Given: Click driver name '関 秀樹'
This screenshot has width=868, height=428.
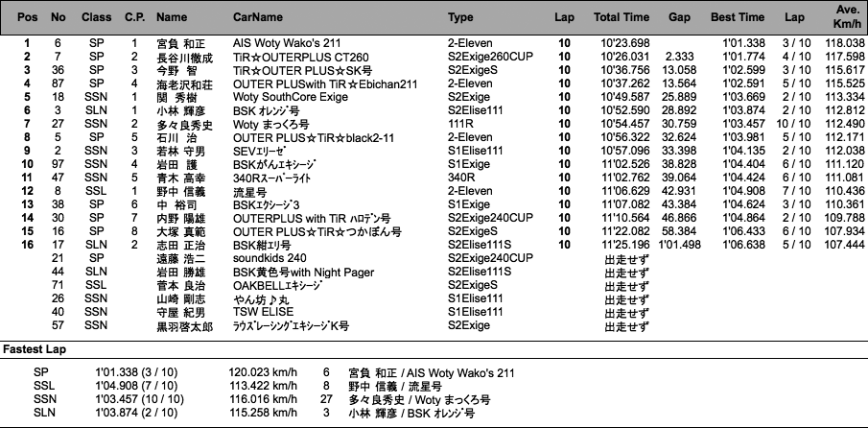Looking at the screenshot, I should point(177,98).
